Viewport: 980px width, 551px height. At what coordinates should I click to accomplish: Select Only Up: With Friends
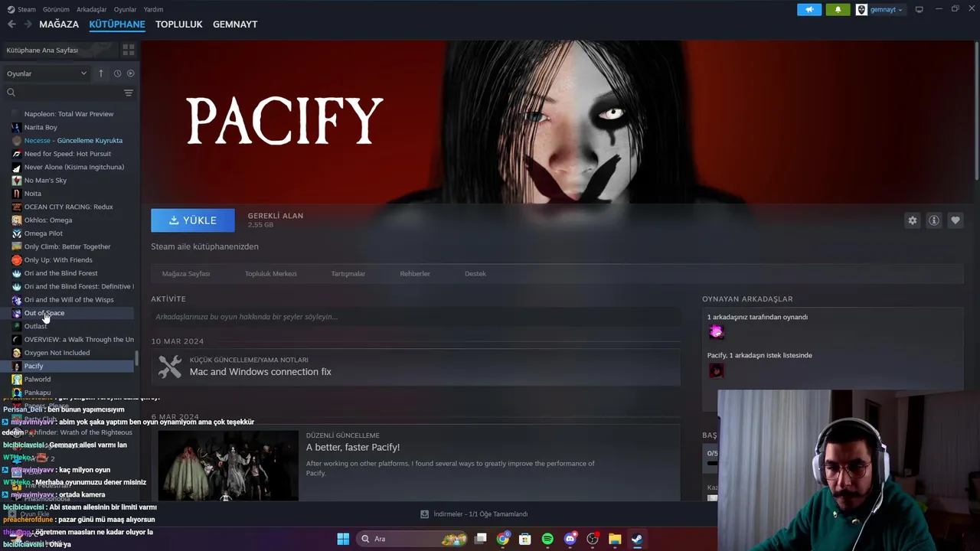pos(58,260)
